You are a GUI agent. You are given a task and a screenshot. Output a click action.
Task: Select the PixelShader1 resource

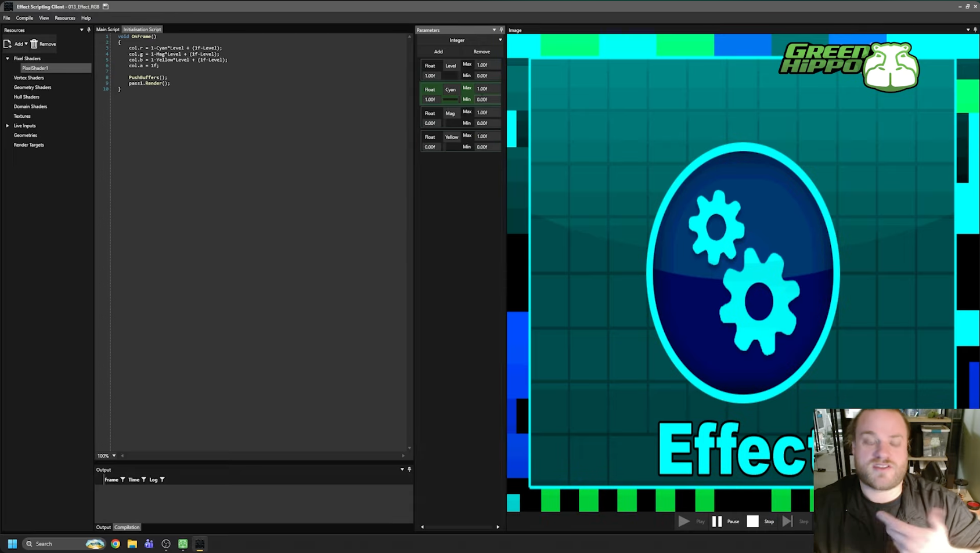click(x=35, y=68)
